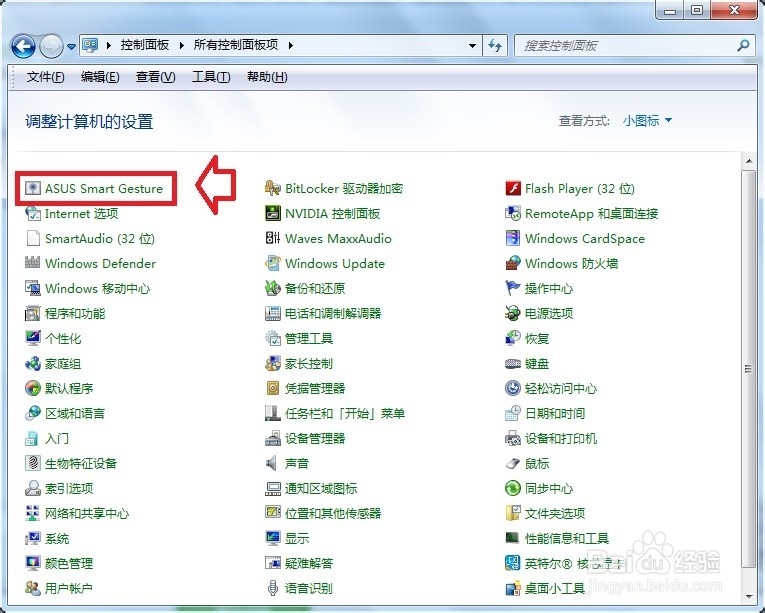Click the vertical scrollbar thumb

tap(749, 369)
